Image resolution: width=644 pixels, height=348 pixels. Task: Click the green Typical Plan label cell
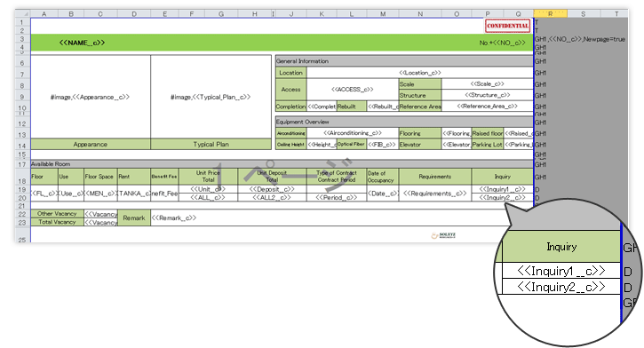click(x=211, y=144)
